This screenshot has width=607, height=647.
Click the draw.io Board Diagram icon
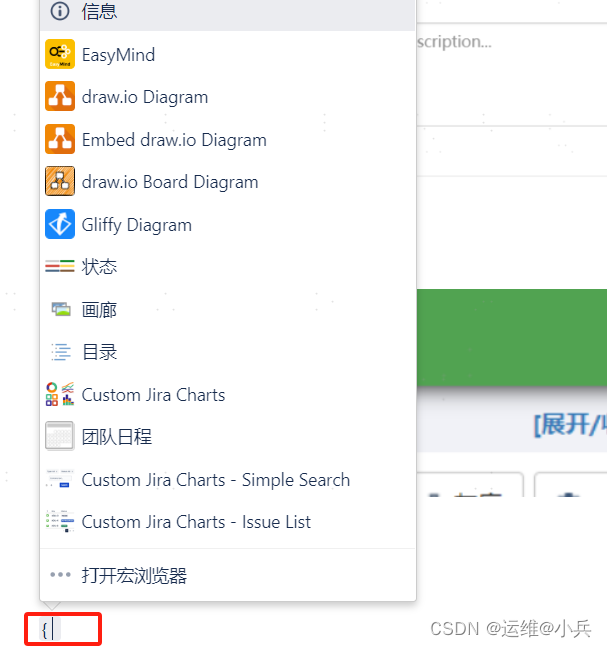[x=60, y=181]
